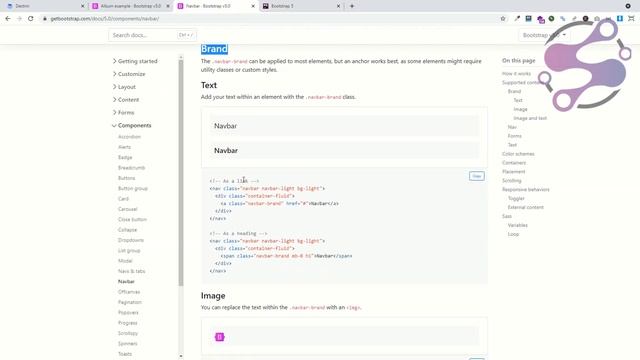Switch to the Bootstrap 5 tab
The height and width of the screenshot is (360, 640).
[300, 6]
